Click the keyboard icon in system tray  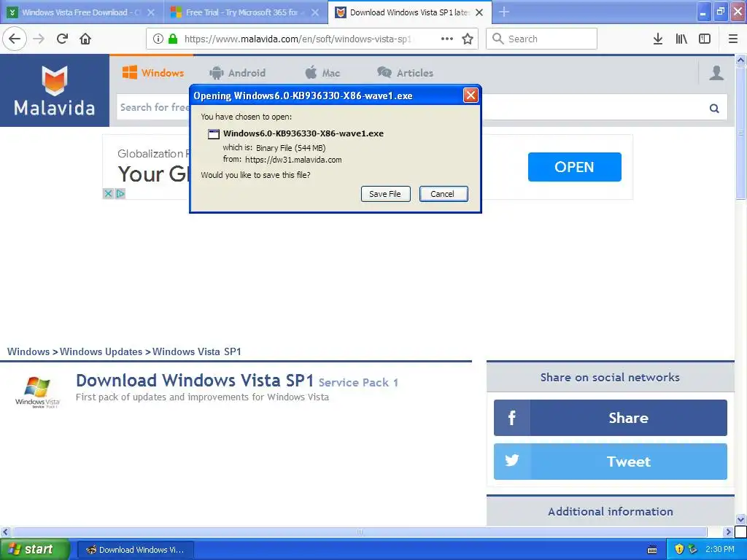pos(652,550)
